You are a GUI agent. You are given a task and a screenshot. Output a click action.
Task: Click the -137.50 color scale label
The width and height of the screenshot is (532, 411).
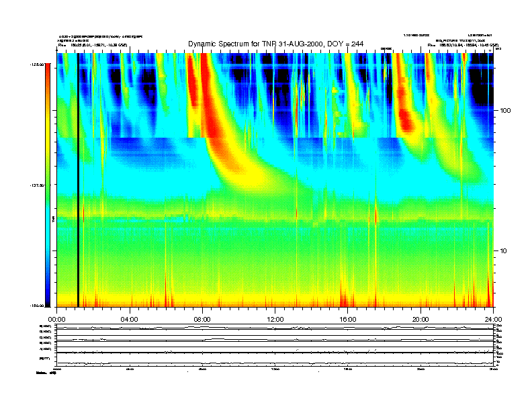click(x=37, y=185)
